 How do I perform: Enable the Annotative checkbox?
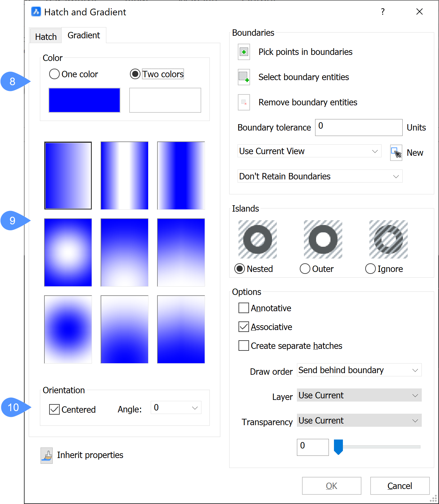pyautogui.click(x=244, y=308)
